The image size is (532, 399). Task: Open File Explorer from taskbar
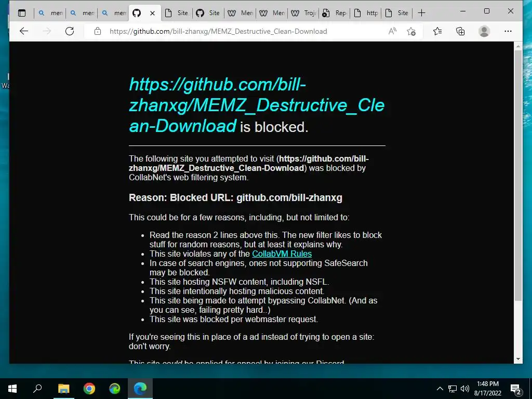[x=63, y=389]
